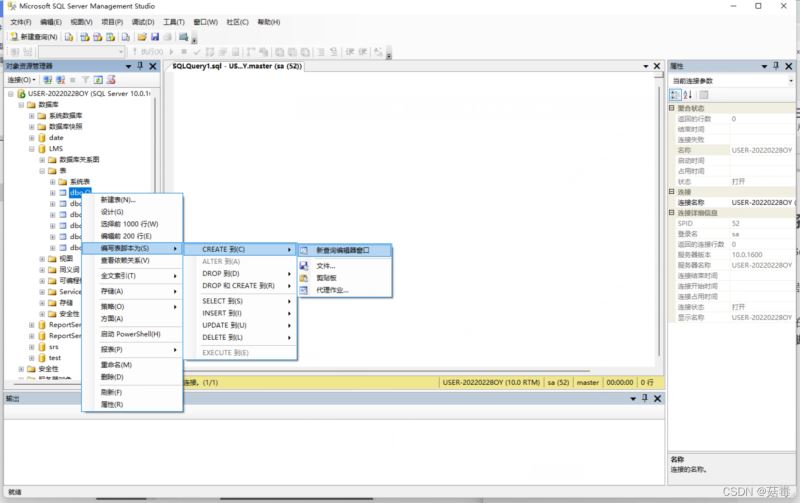800x503 pixels.
Task: Click the Refresh icon in Object Explorer toolbar
Action: (98, 80)
